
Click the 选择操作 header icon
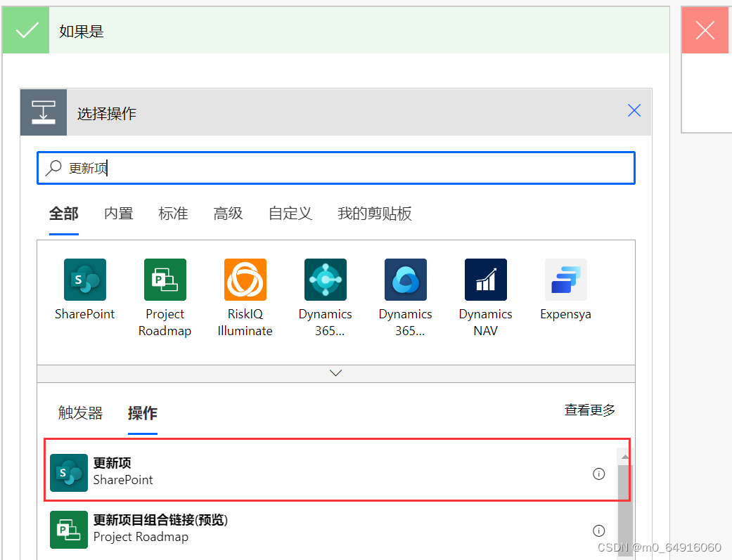point(44,112)
